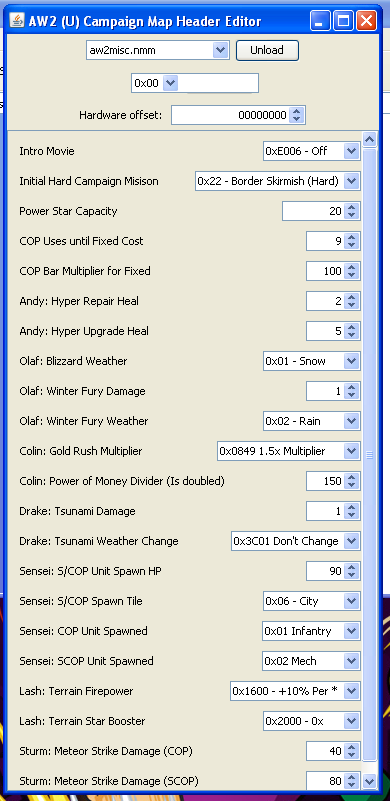Viewport: 390px width, 801px height.
Task: Open Sensei S/COP Spawn Tile dropdown
Action: coord(351,601)
